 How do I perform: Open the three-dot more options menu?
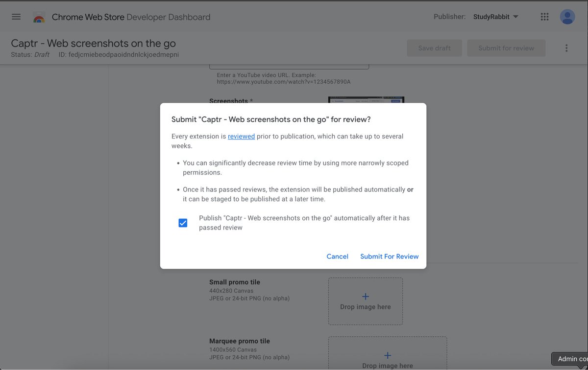click(566, 48)
